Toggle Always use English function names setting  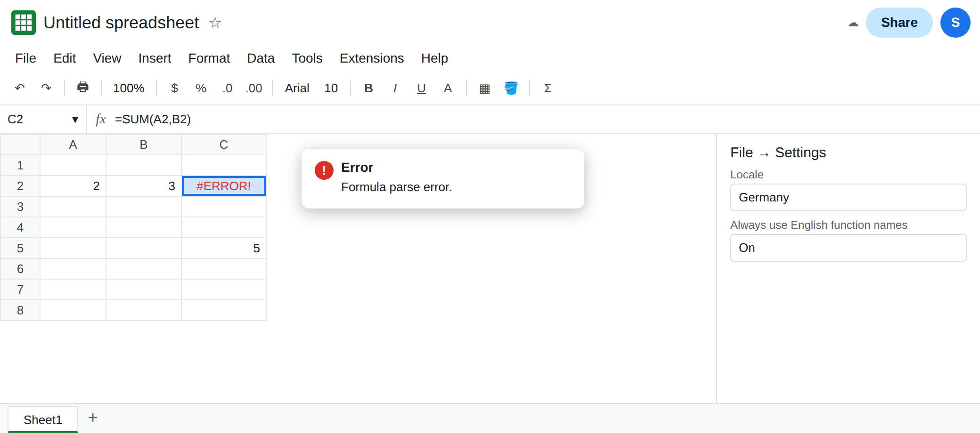coord(848,248)
